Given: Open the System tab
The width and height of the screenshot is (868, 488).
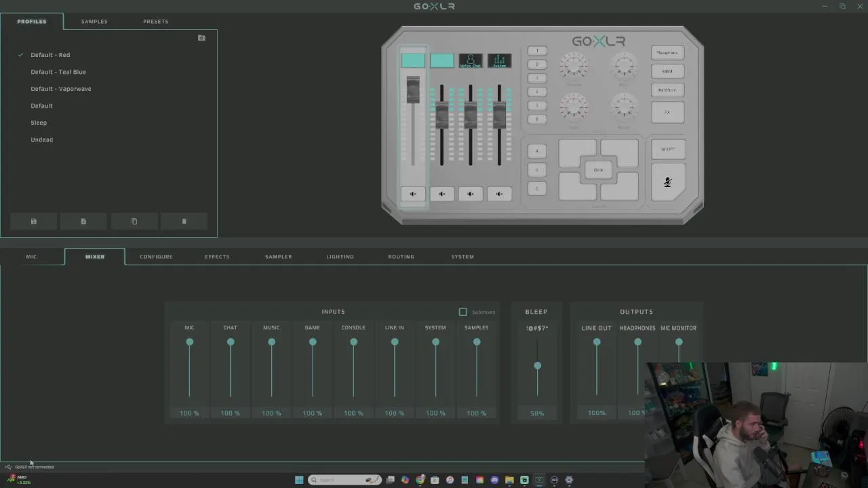Looking at the screenshot, I should click(x=462, y=257).
